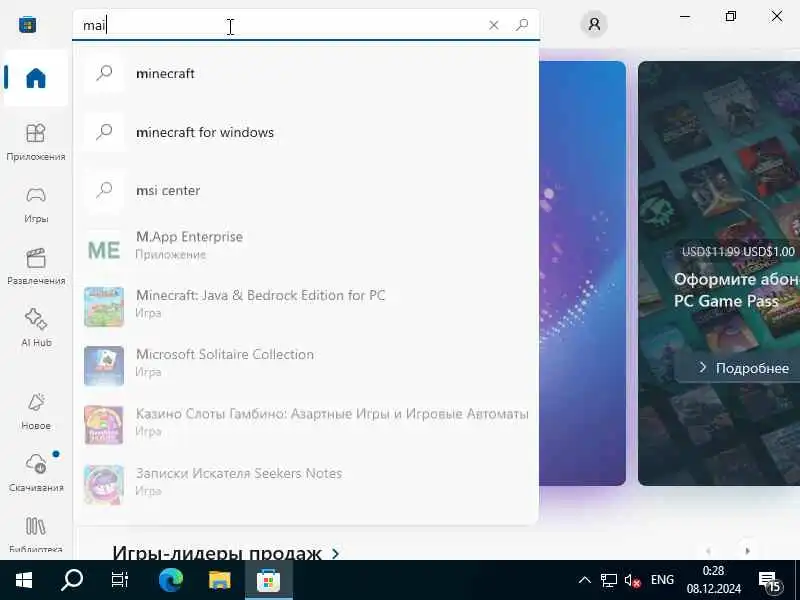Click the Подробнее button on Game Pass banner
Viewport: 800px width, 600px height.
738,368
